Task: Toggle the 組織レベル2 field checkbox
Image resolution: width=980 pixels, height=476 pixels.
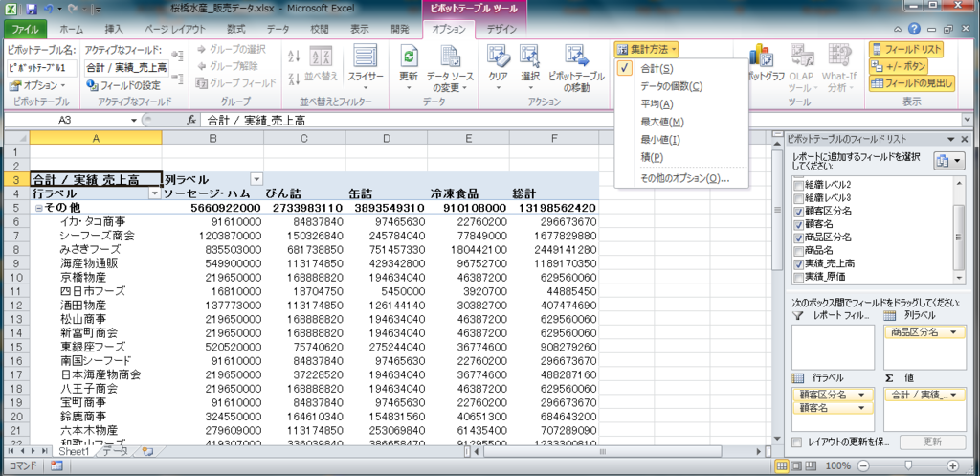Action: coord(799,185)
